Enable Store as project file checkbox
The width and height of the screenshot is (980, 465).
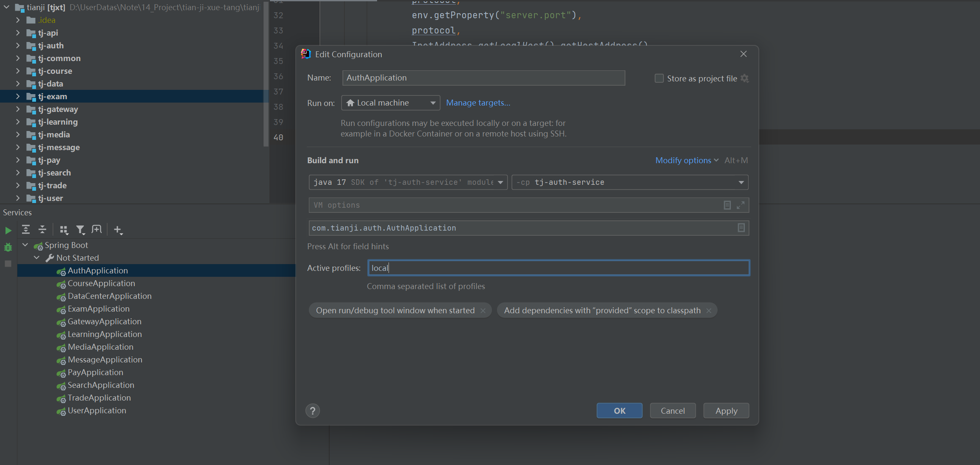tap(659, 78)
